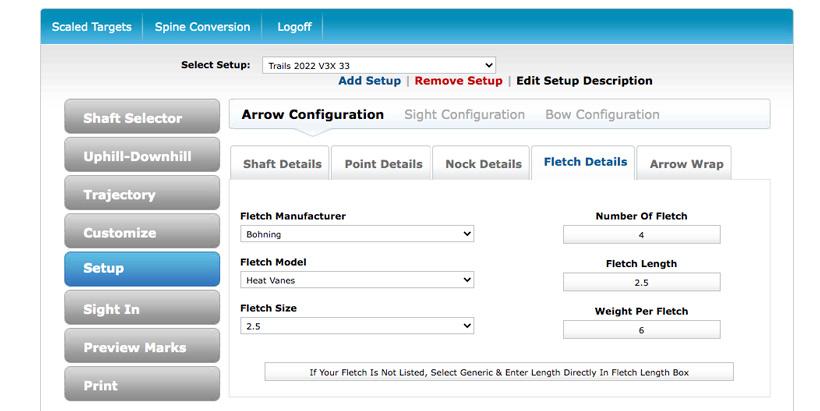Screen dimensions: 820x411
Task: Switch to Sight Configuration section
Action: [464, 115]
